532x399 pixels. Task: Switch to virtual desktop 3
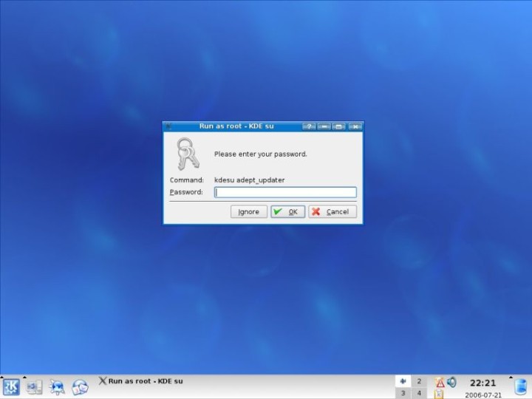pyautogui.click(x=403, y=393)
